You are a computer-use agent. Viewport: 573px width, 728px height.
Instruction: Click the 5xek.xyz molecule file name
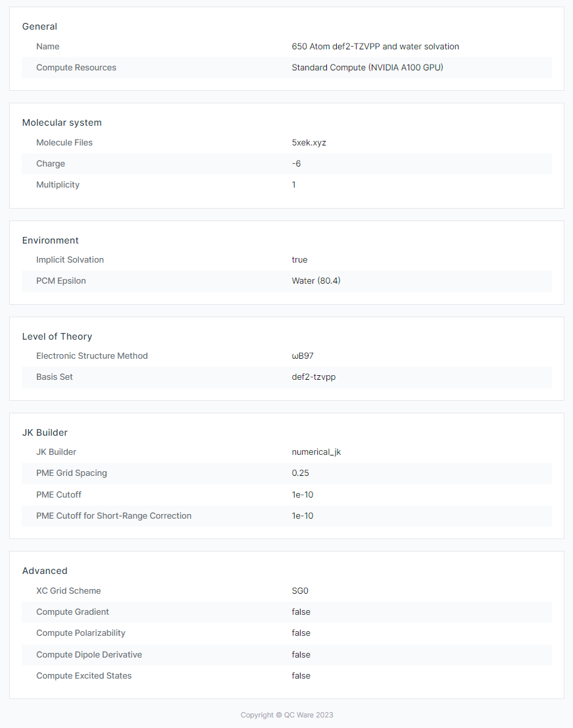tap(309, 143)
